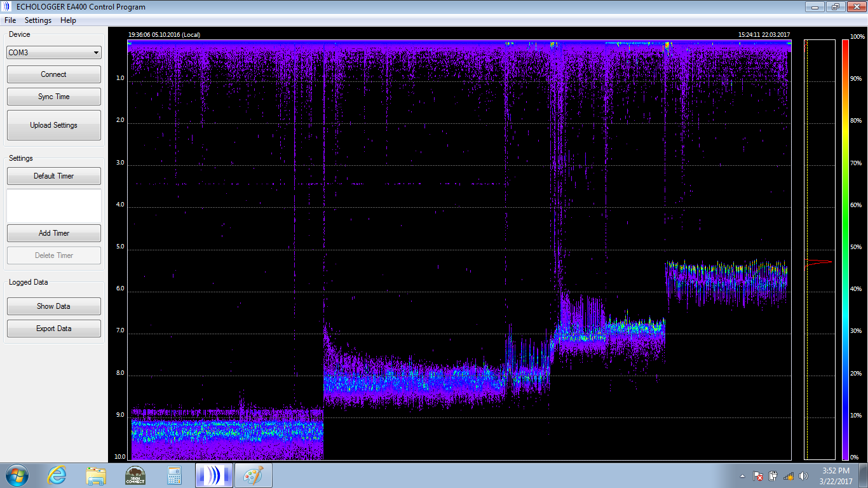Show hidden system tray icons

pos(742,476)
